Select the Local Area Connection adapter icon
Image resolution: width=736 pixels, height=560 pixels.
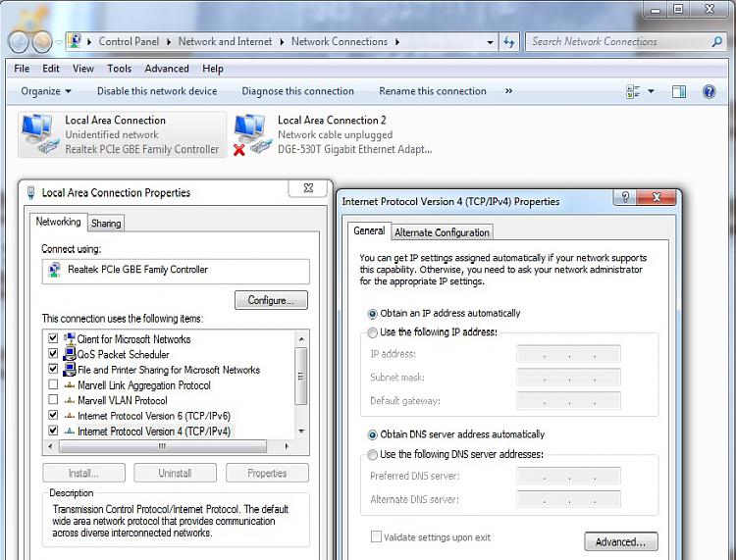coord(40,133)
